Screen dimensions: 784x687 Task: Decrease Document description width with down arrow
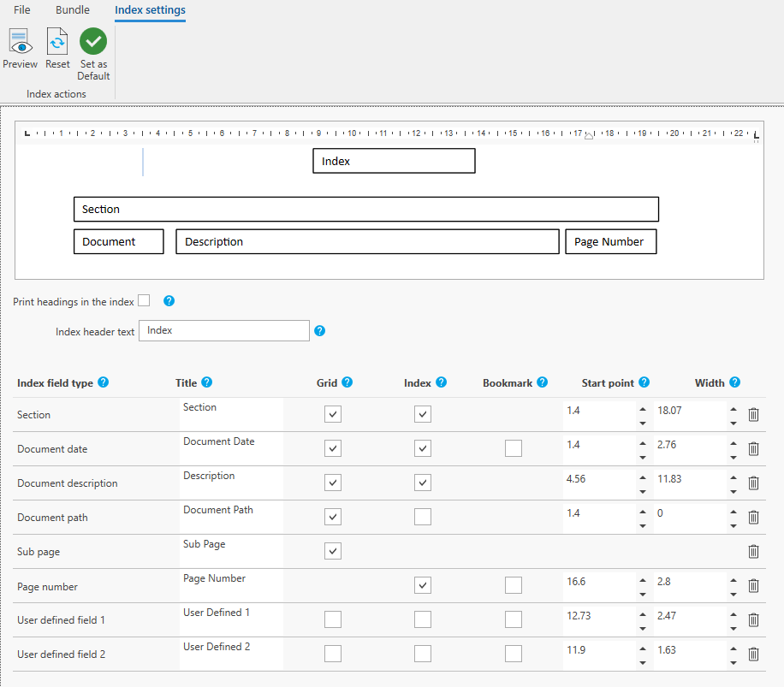click(x=734, y=491)
